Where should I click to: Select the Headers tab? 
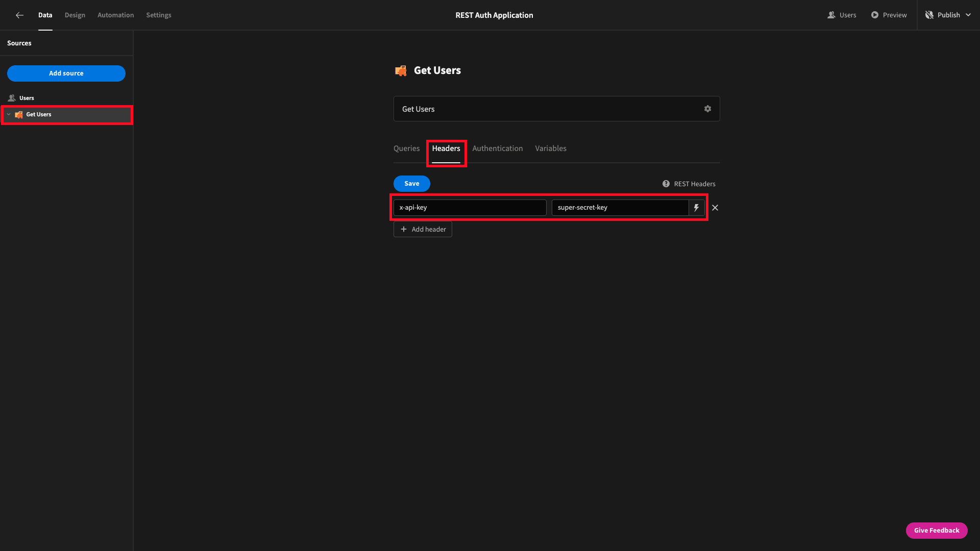[x=446, y=148]
